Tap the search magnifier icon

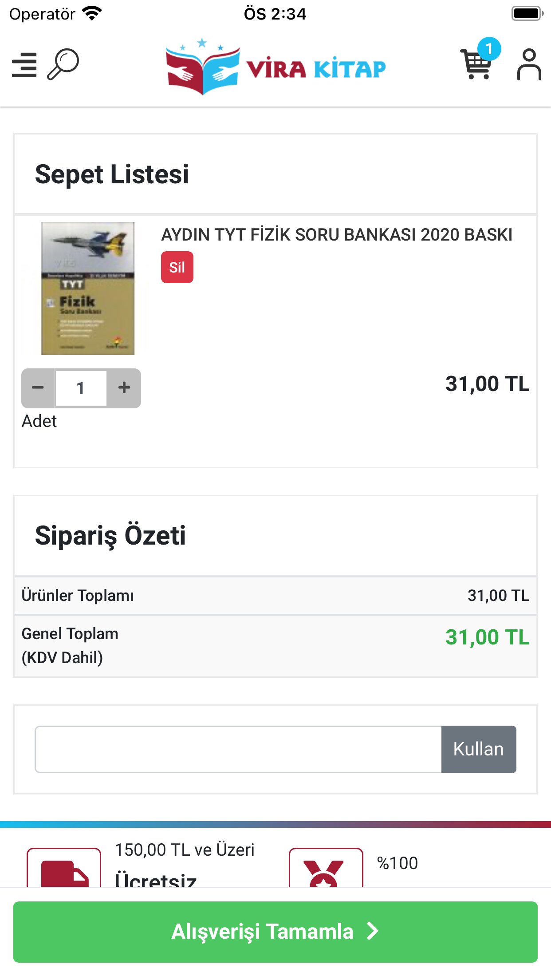pos(63,64)
